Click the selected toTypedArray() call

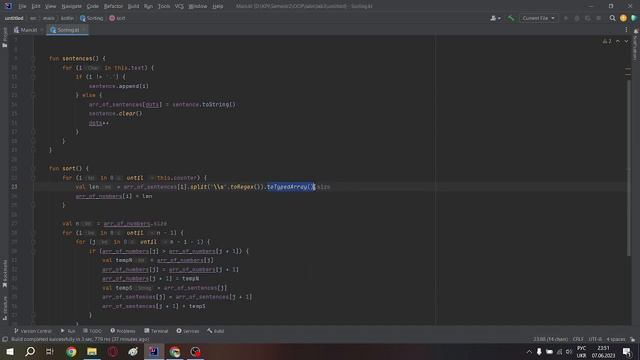[291, 187]
